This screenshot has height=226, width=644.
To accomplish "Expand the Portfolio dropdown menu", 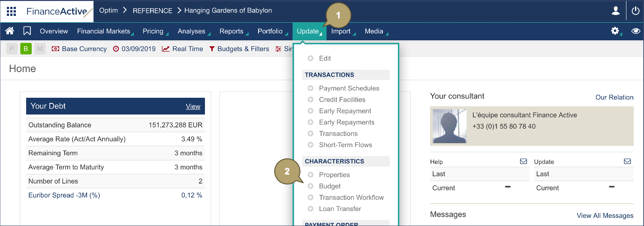I will click(x=270, y=31).
